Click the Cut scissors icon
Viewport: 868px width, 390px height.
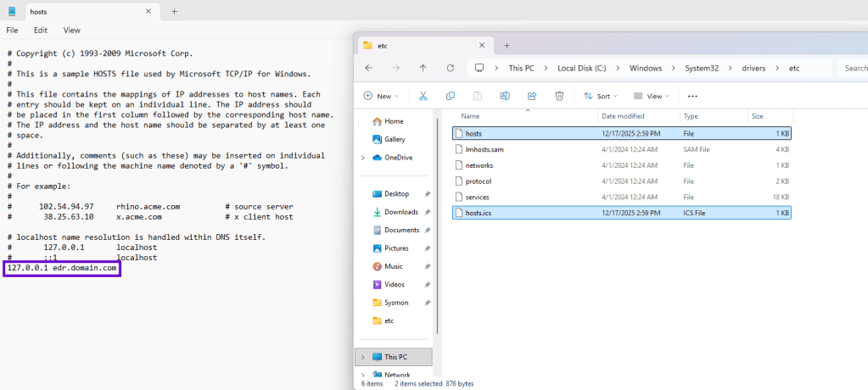pyautogui.click(x=423, y=97)
